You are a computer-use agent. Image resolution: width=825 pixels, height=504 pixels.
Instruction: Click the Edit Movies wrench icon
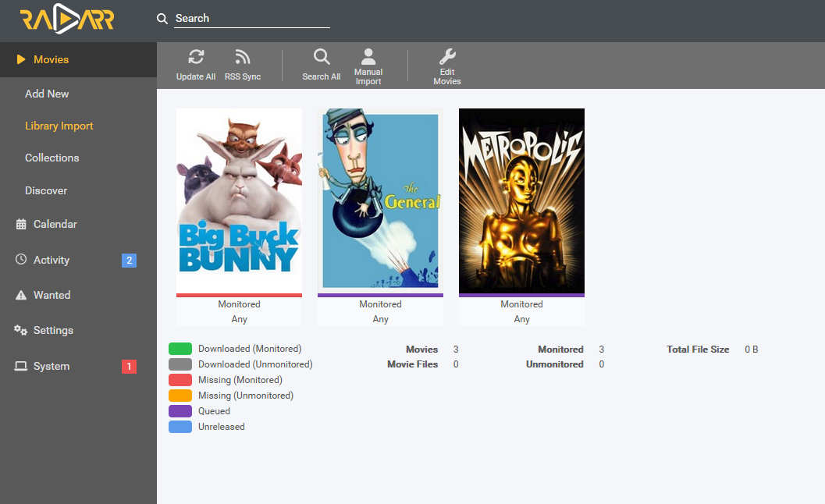447,56
